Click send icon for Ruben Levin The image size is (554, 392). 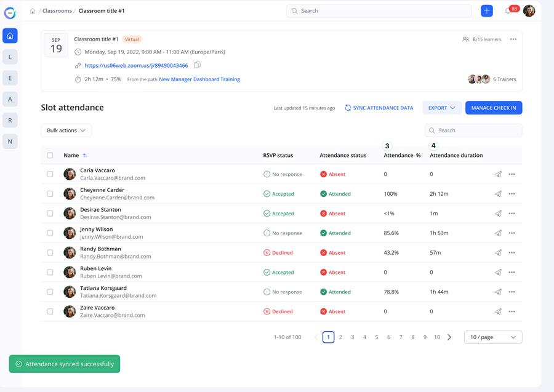coord(498,272)
